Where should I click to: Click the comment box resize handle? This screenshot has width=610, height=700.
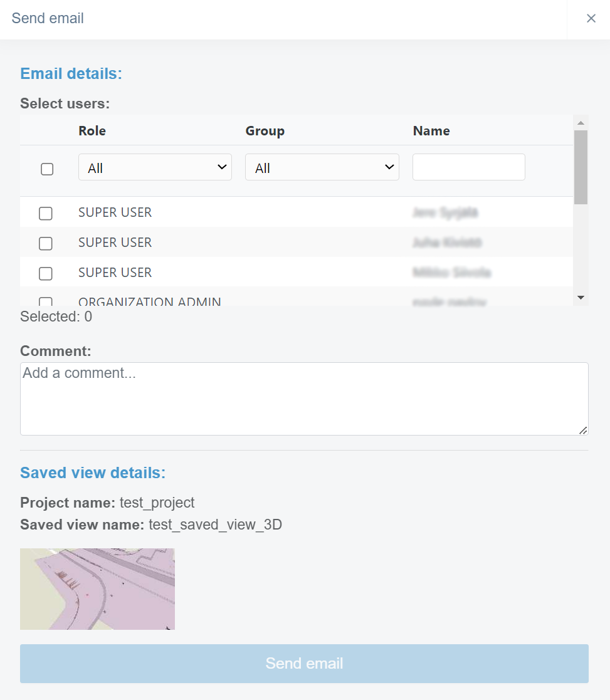click(x=583, y=430)
